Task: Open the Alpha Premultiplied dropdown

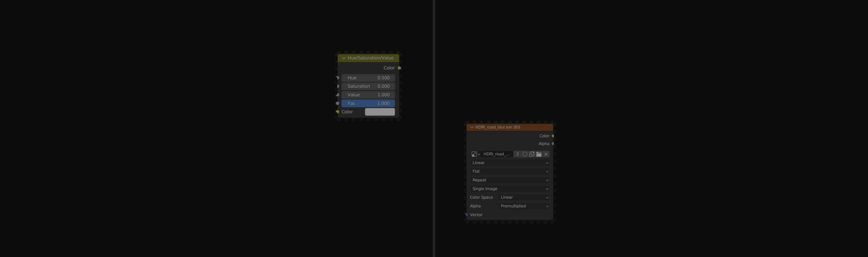Action: (x=524, y=206)
